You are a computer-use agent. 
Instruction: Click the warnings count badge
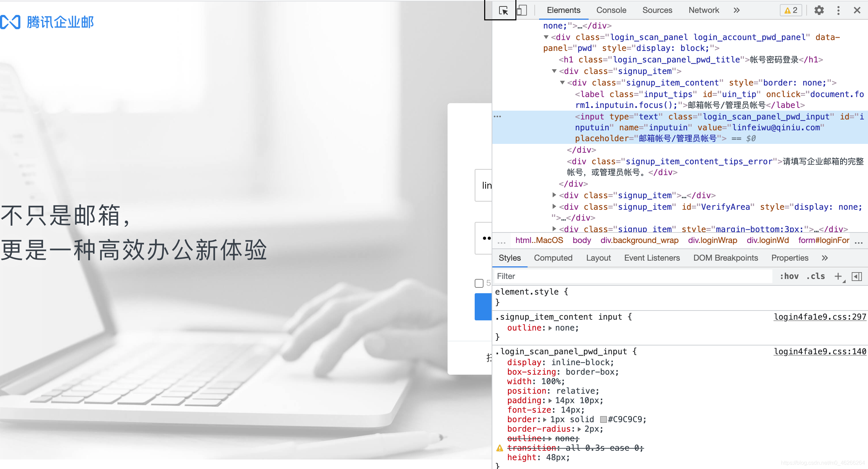coord(791,10)
